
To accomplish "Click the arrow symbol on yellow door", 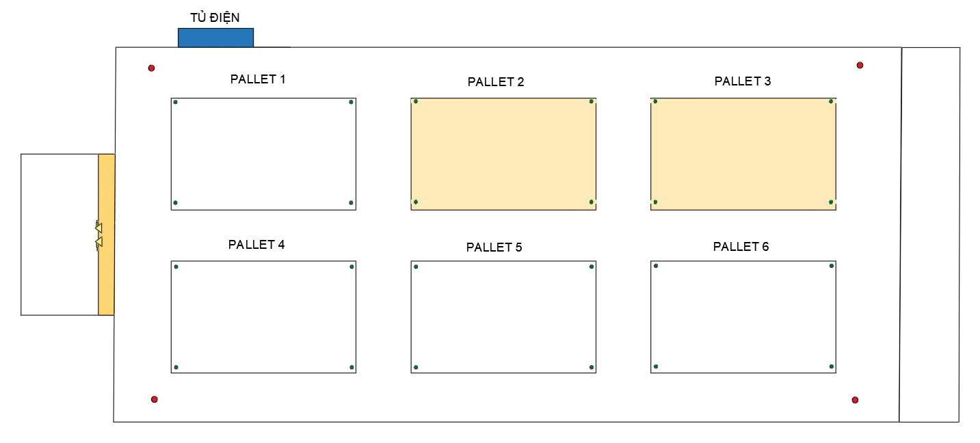I will click(99, 234).
